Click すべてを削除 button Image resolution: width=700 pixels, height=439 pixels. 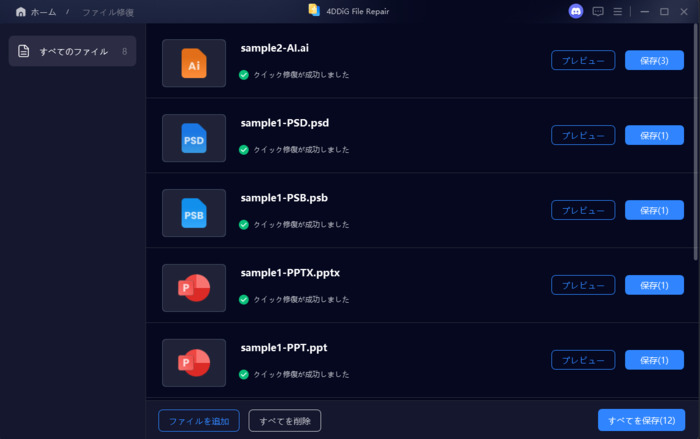[285, 421]
